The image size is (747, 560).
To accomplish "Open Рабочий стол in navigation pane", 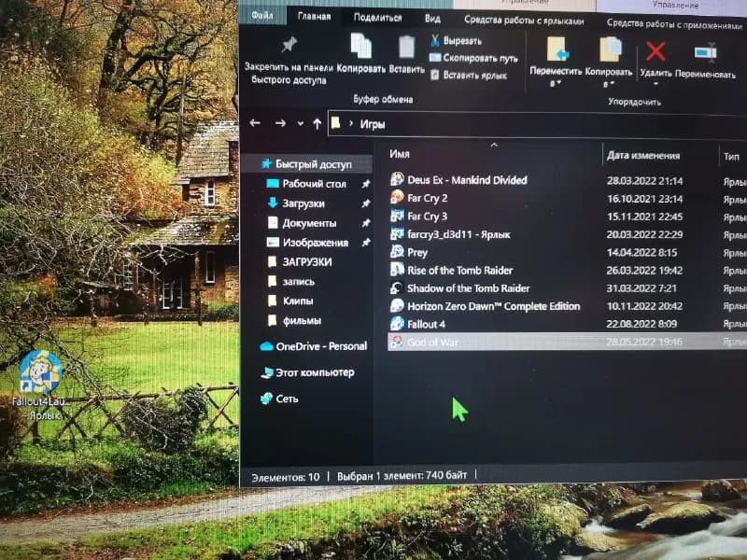I will [x=314, y=184].
